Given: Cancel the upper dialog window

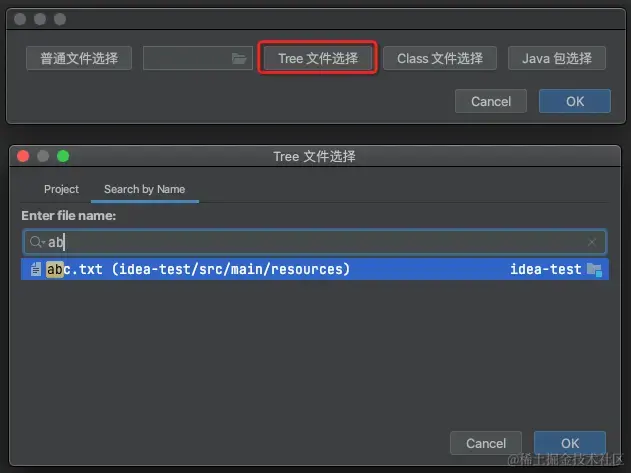Looking at the screenshot, I should (491, 101).
